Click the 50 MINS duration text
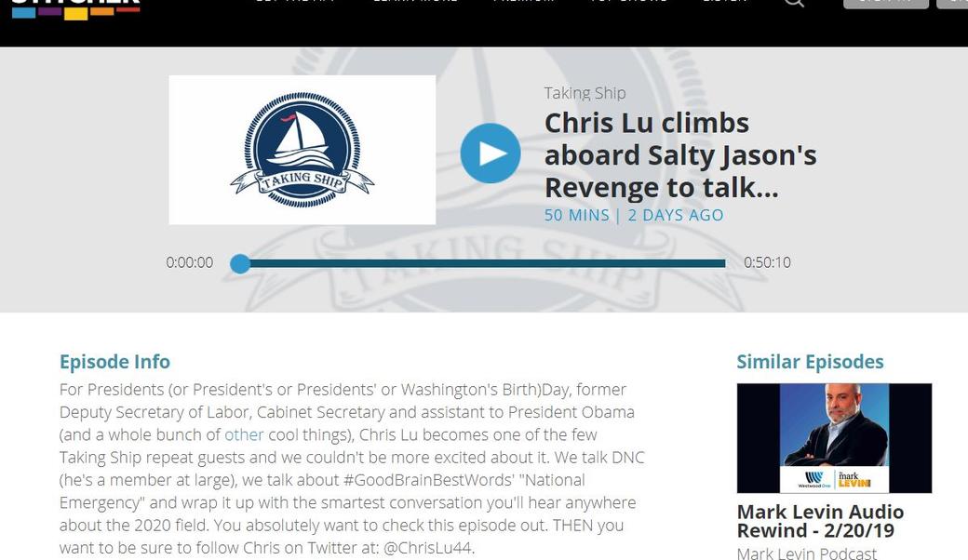Screen dimensions: 968x560 point(576,215)
